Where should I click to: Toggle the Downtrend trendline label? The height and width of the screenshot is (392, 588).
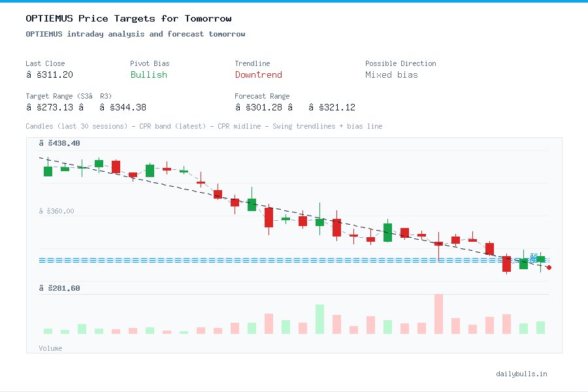pos(258,75)
